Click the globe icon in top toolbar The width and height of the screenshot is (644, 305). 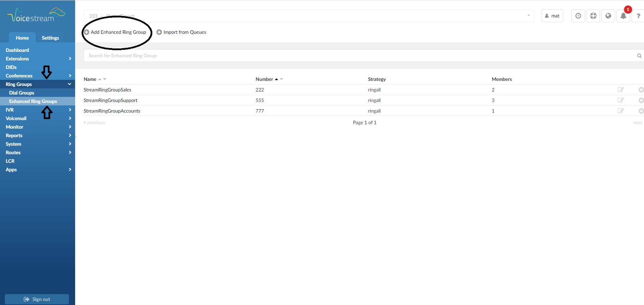(608, 16)
